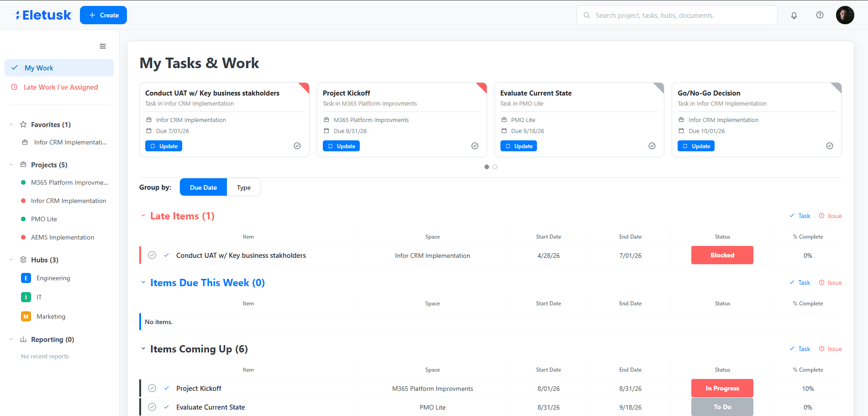Image resolution: width=868 pixels, height=416 pixels.
Task: Collapse the Hubs section chevron
Action: (11, 260)
